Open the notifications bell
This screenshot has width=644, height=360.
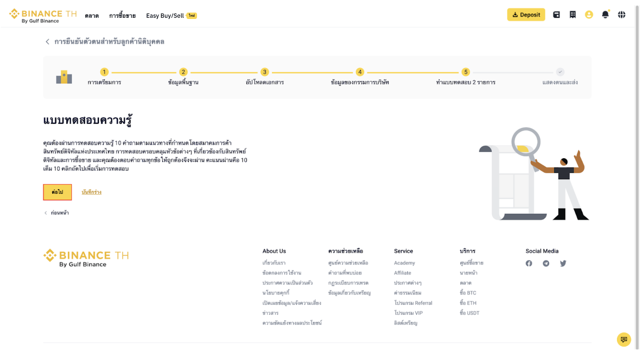click(x=605, y=15)
